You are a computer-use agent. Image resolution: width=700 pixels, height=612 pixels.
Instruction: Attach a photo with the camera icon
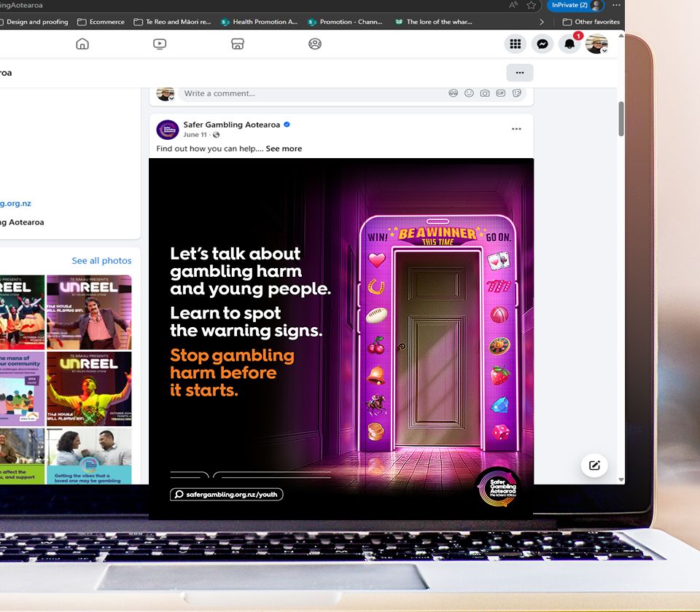point(485,93)
